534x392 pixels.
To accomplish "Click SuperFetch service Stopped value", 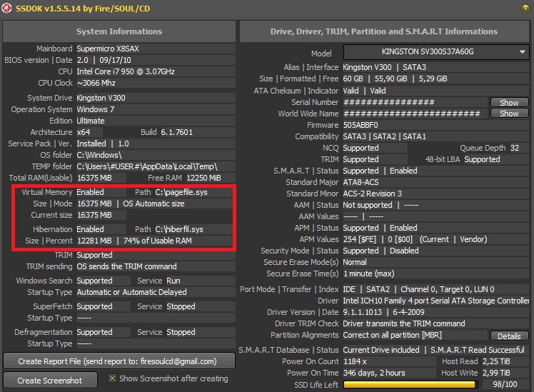I will (181, 306).
